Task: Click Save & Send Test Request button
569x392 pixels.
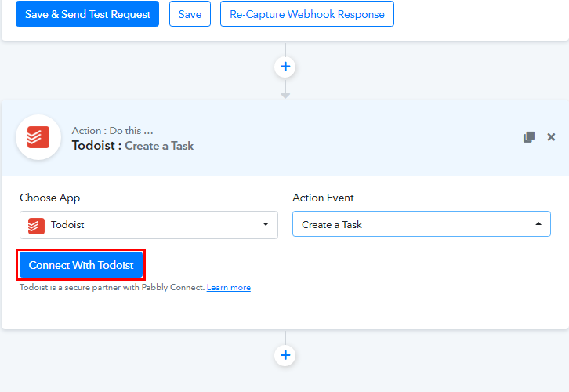Action: point(87,14)
